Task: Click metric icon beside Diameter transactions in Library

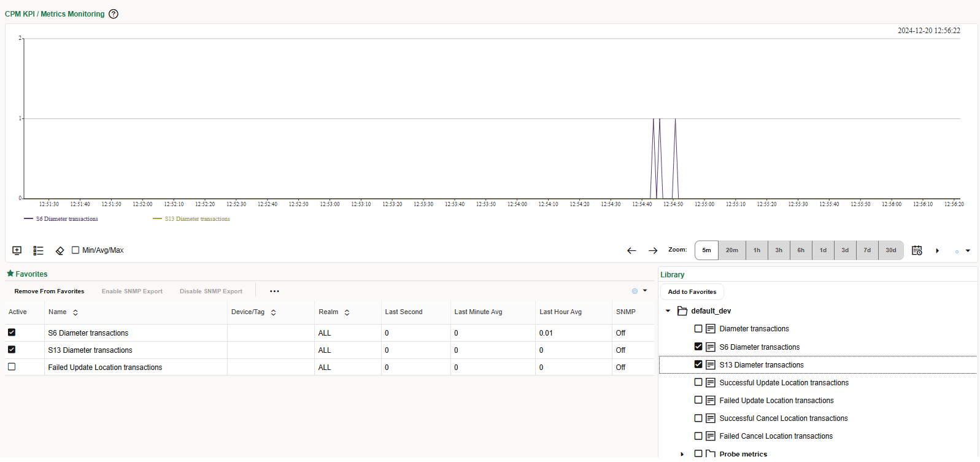Action: (x=711, y=329)
